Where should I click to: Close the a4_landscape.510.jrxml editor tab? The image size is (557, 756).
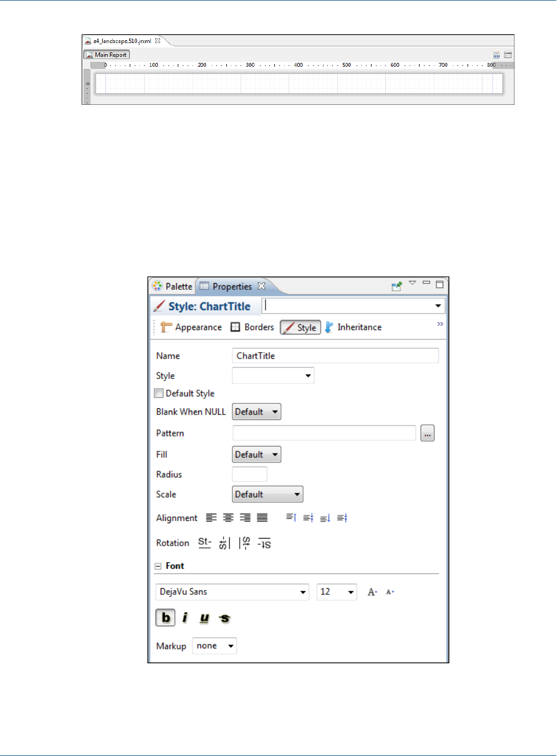pos(157,40)
